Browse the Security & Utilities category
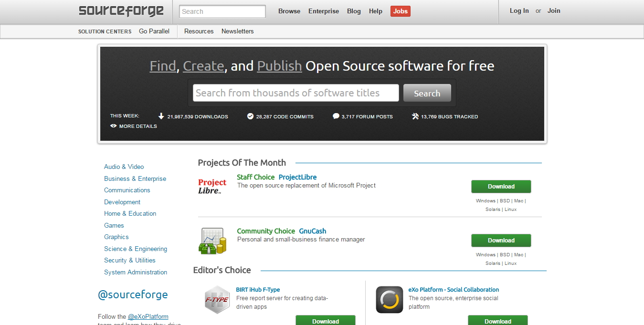This screenshot has height=325, width=644. (x=130, y=261)
